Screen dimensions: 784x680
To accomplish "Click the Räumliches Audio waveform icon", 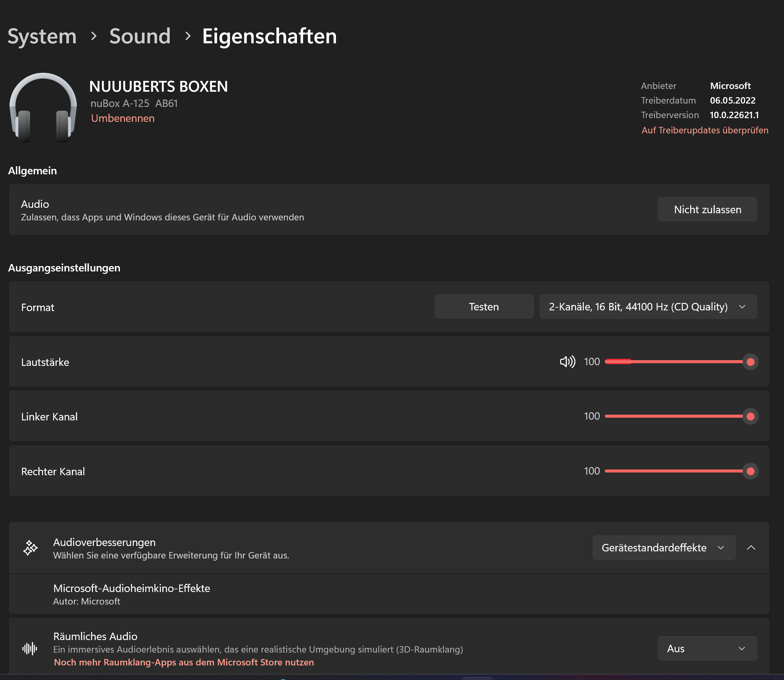I will (x=29, y=649).
